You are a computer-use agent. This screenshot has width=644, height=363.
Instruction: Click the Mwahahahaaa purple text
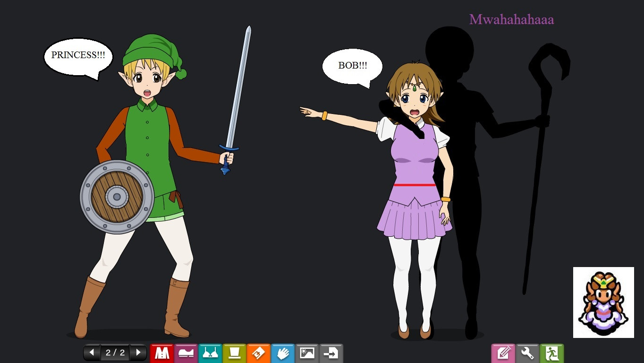511,19
